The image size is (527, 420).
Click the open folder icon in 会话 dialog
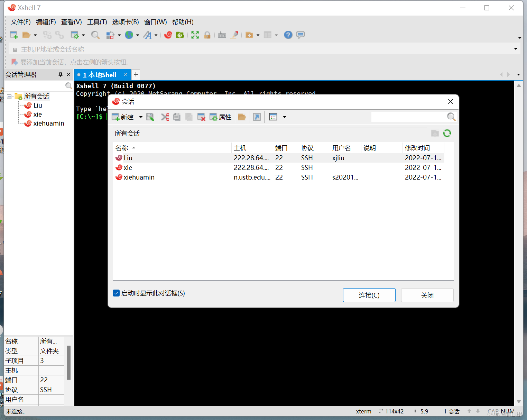pyautogui.click(x=242, y=117)
